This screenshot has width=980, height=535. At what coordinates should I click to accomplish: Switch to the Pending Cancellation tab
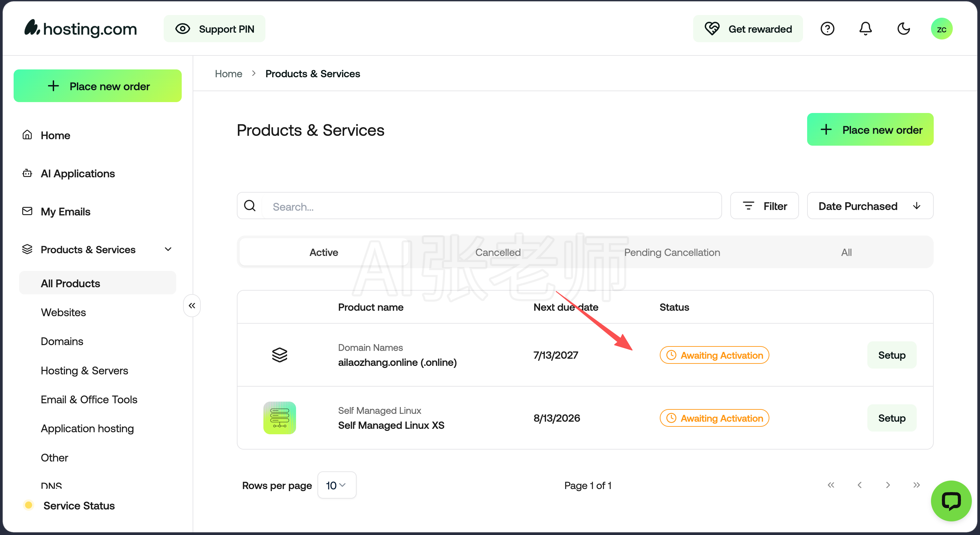pos(672,252)
